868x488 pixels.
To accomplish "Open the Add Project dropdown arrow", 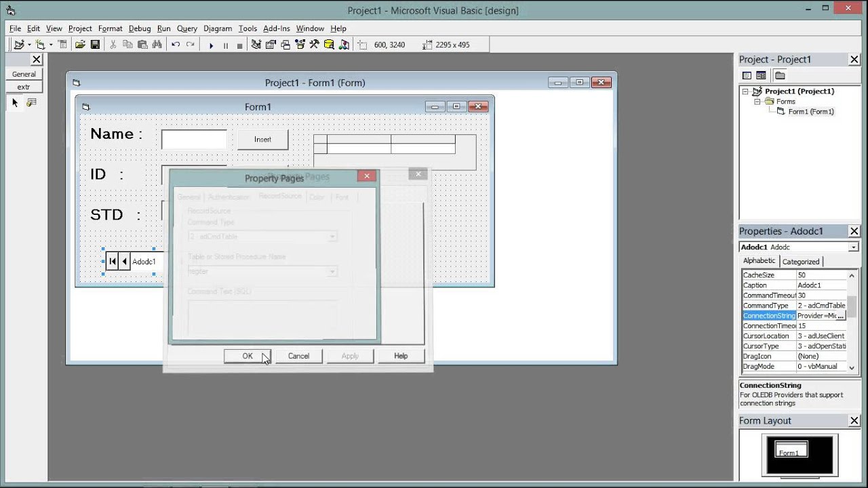I will [x=29, y=45].
